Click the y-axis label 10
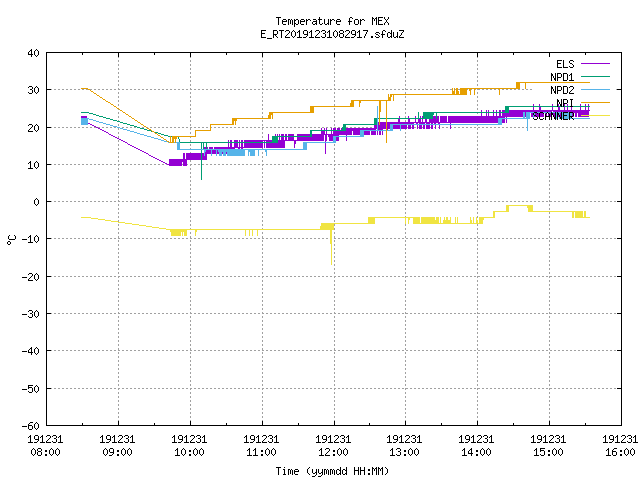The image size is (640, 480). [33, 165]
